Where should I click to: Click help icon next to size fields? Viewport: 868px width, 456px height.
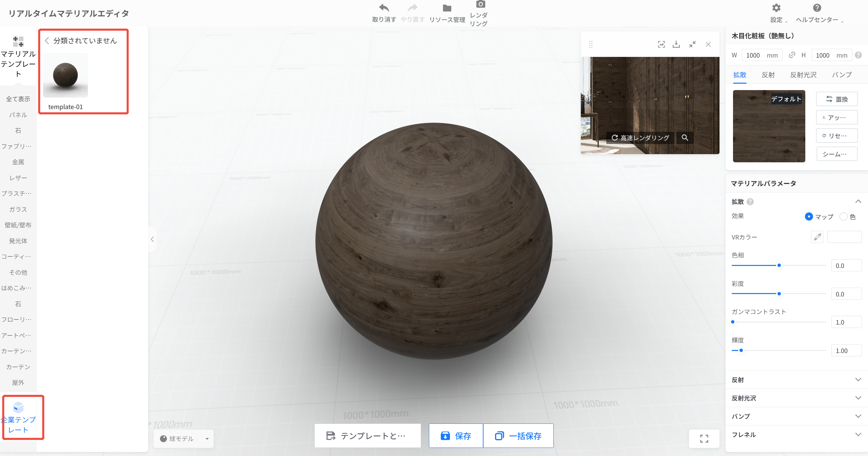click(x=859, y=55)
